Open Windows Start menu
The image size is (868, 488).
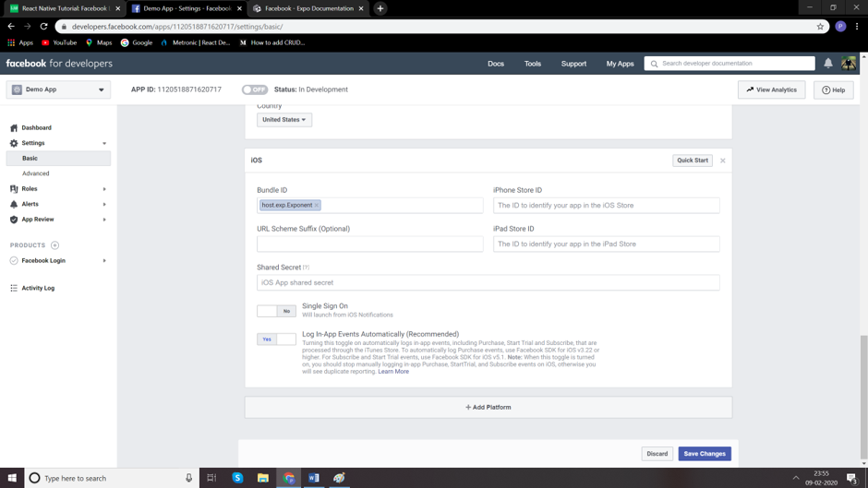click(12, 478)
